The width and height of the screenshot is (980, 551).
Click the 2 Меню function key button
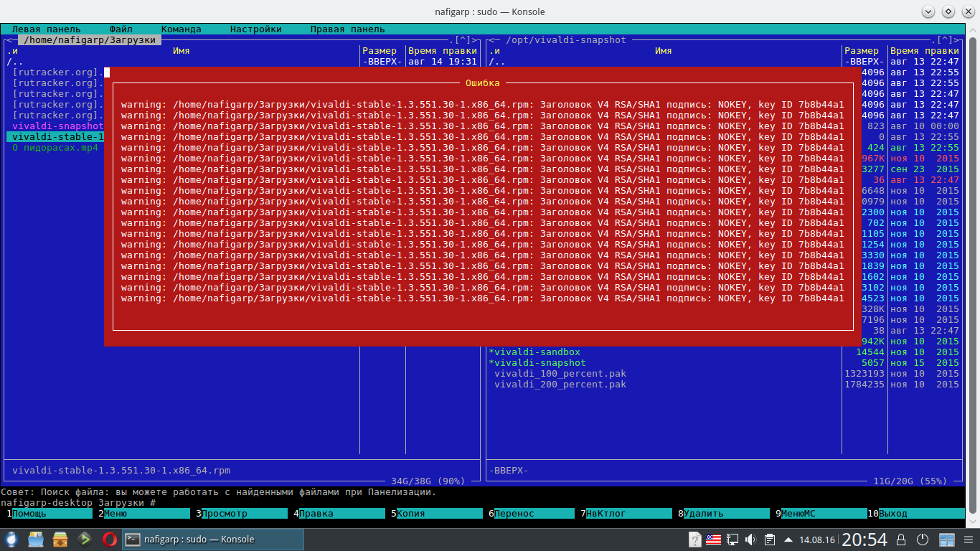click(144, 514)
